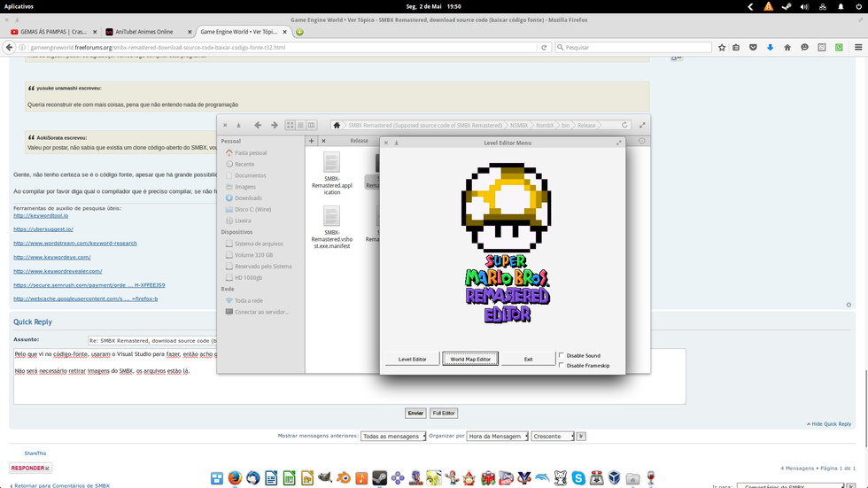Save page to Pocket
The height and width of the screenshot is (488, 868).
(x=753, y=48)
